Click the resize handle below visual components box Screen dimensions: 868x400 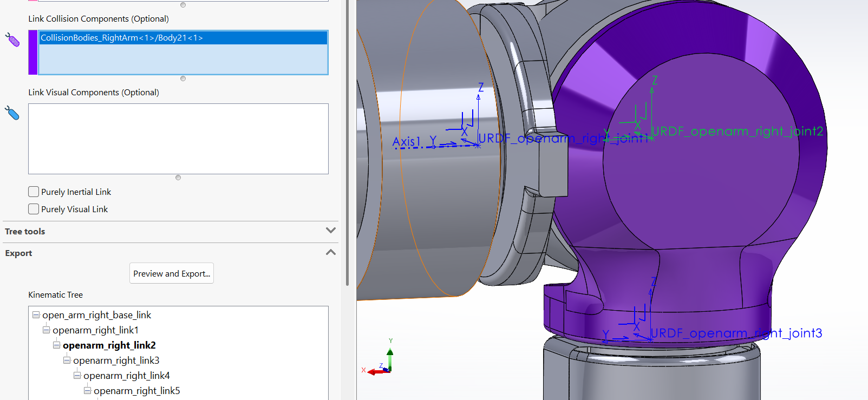click(x=178, y=178)
